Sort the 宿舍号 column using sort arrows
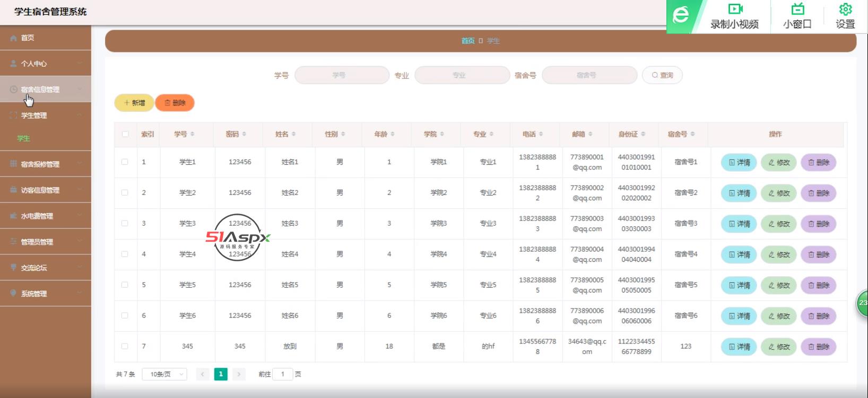The height and width of the screenshot is (398, 868). (x=693, y=135)
